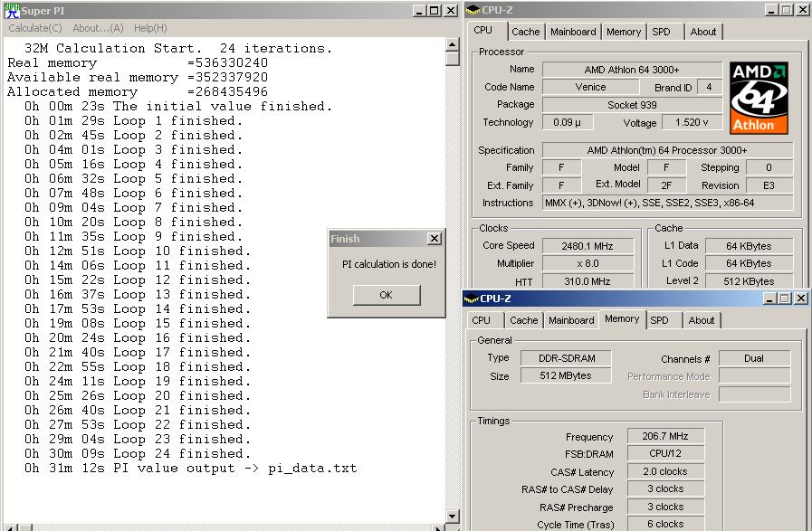Open About tab in lower CPU-Z window
Image resolution: width=812 pixels, height=531 pixels.
click(702, 320)
